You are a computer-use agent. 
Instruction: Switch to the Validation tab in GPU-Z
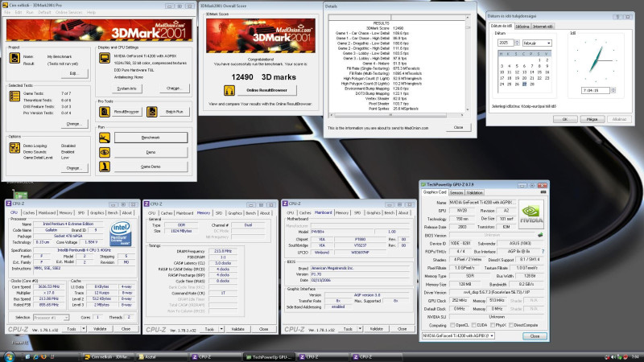click(x=474, y=192)
